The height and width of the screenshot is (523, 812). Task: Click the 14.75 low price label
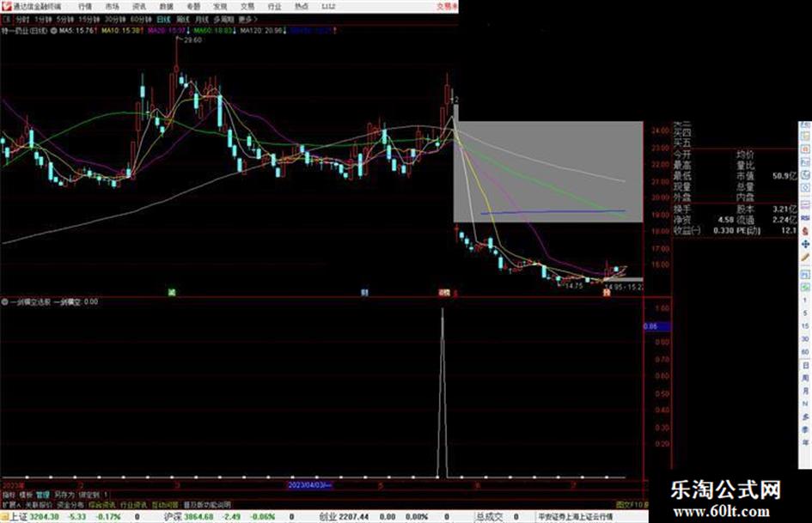574,286
